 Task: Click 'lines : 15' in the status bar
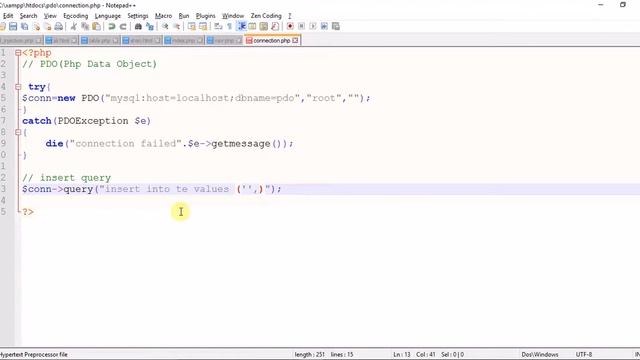point(342,355)
